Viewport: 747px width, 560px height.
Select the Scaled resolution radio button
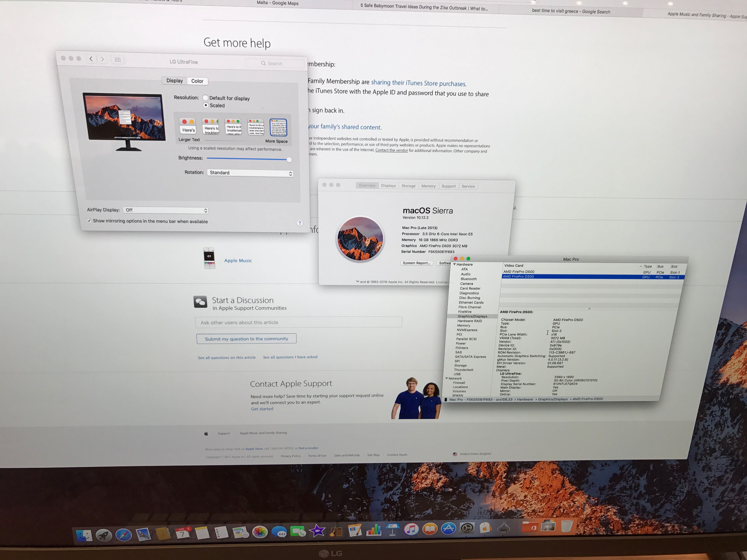(x=206, y=105)
